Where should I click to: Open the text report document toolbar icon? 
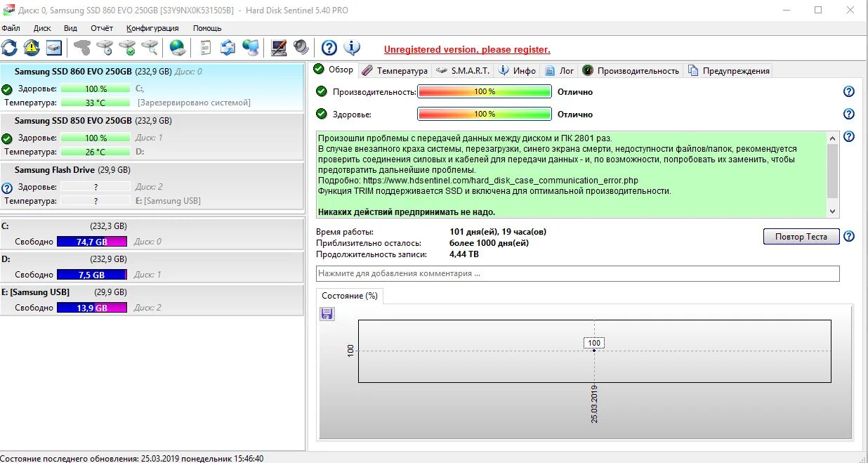tap(206, 48)
